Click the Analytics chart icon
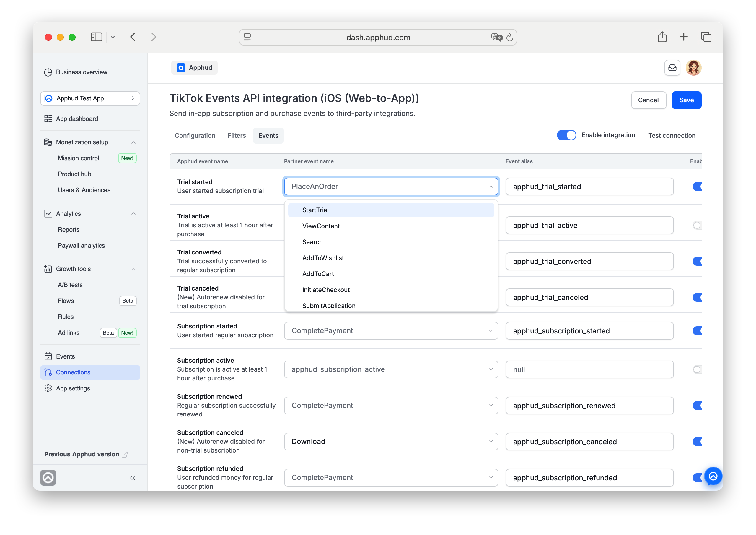Screen dimensions: 756x535 48,214
